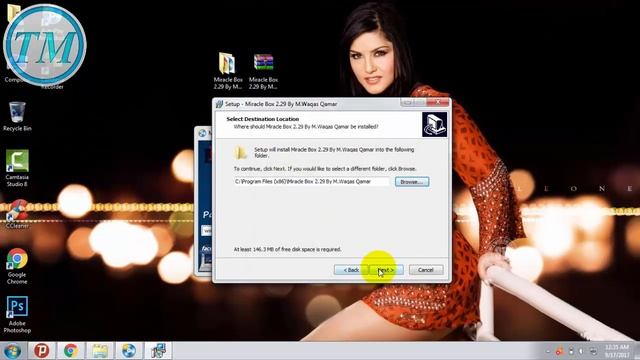Close the Setup window
Image resolution: width=640 pixels, height=360 pixels.
438,102
